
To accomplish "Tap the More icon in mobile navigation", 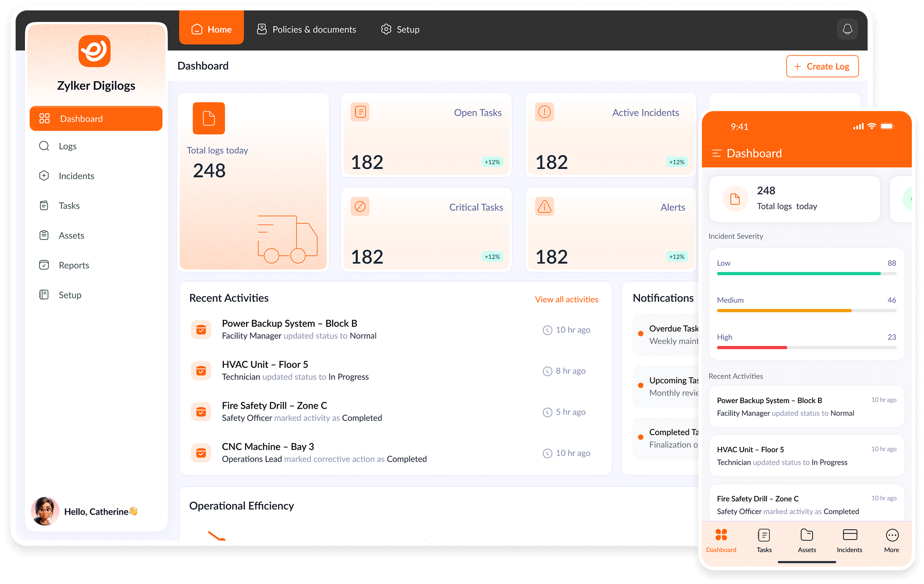I will [891, 539].
